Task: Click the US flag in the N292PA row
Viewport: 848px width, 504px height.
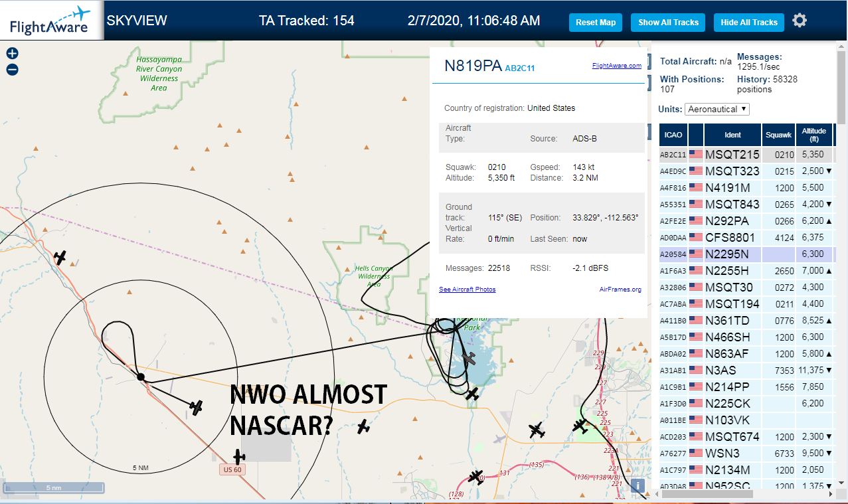Action: tap(696, 220)
